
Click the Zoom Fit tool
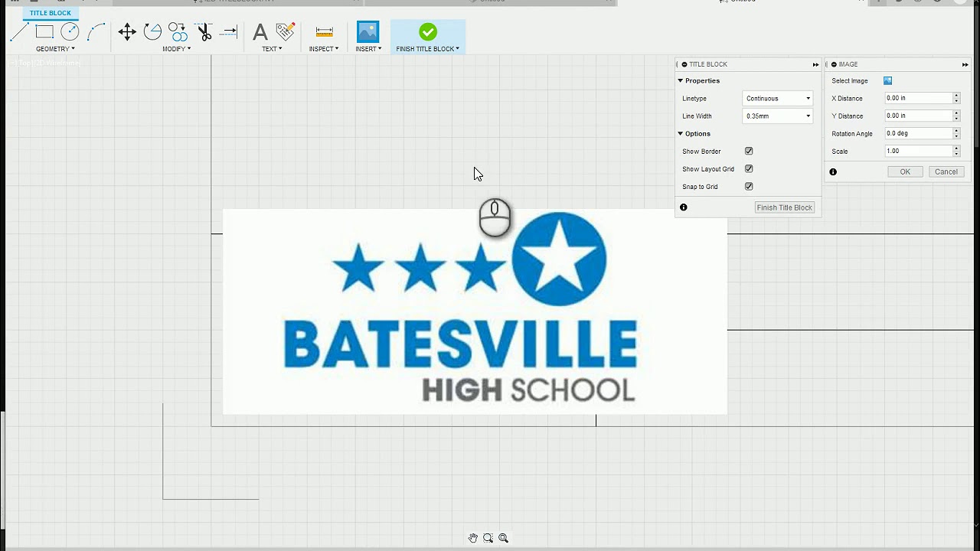point(503,538)
